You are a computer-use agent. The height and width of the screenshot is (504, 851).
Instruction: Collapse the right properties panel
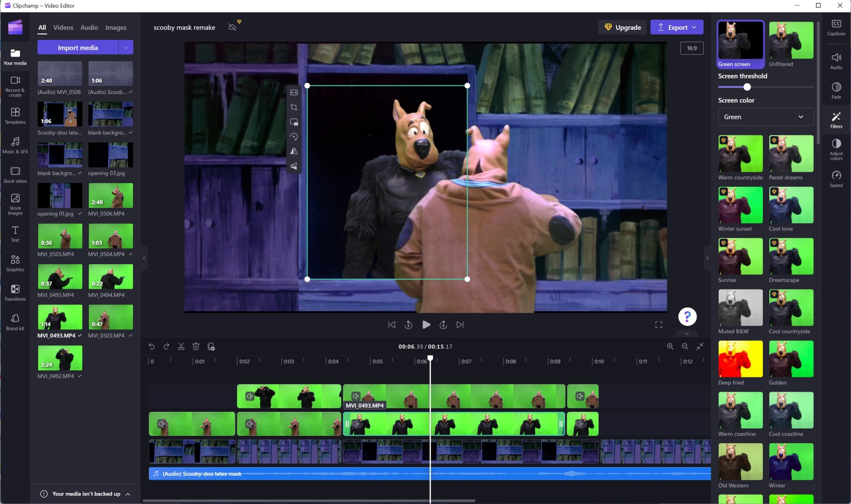tap(707, 258)
